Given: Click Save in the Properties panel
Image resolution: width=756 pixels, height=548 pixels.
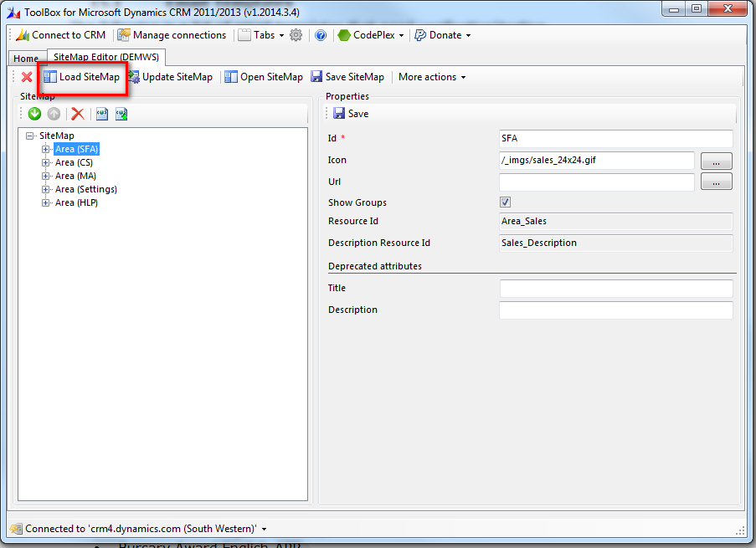Looking at the screenshot, I should [351, 114].
